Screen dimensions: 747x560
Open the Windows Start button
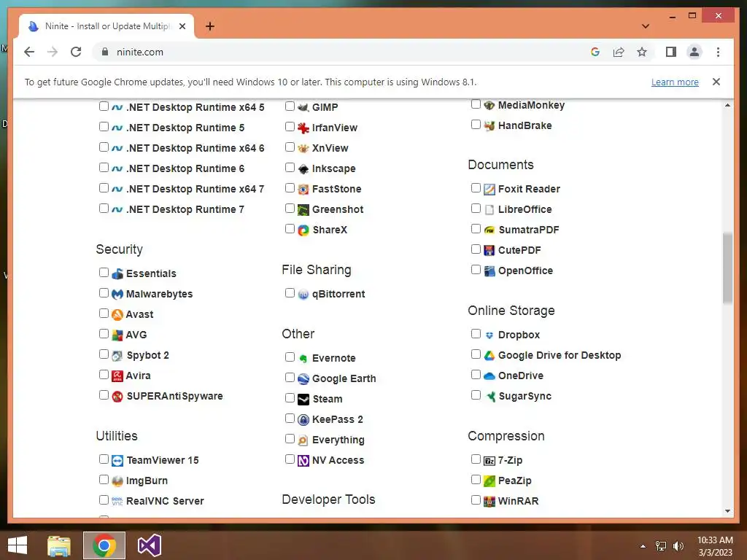[x=18, y=545]
